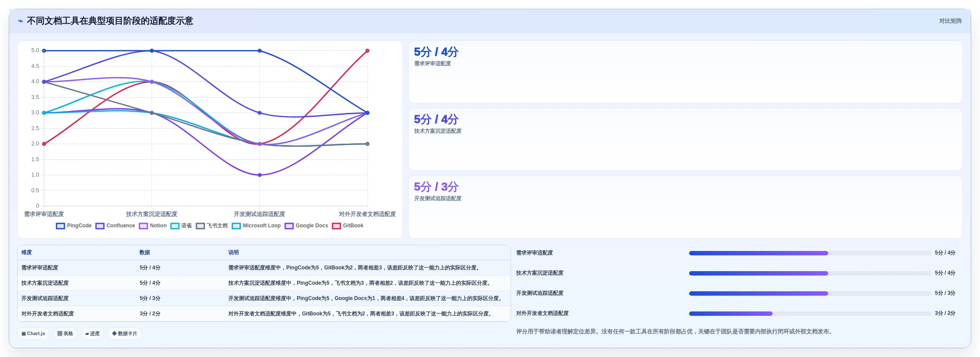The height and width of the screenshot is (357, 980).
Task: Click the 对比矩阵 label in header
Action: click(950, 21)
